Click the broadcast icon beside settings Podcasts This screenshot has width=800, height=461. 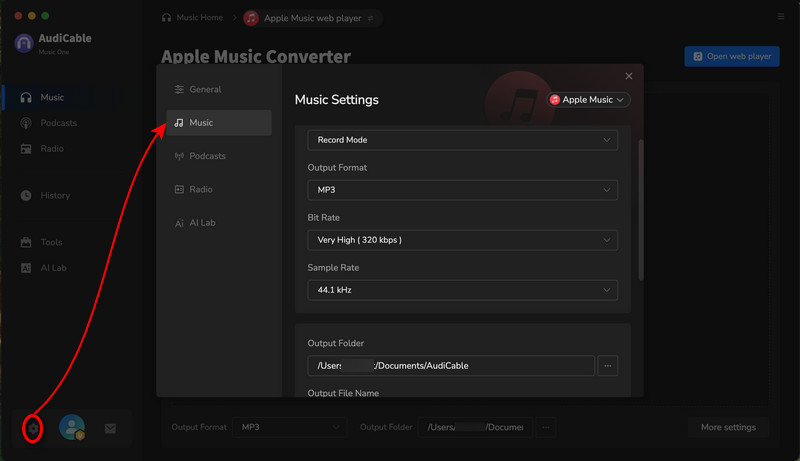179,156
